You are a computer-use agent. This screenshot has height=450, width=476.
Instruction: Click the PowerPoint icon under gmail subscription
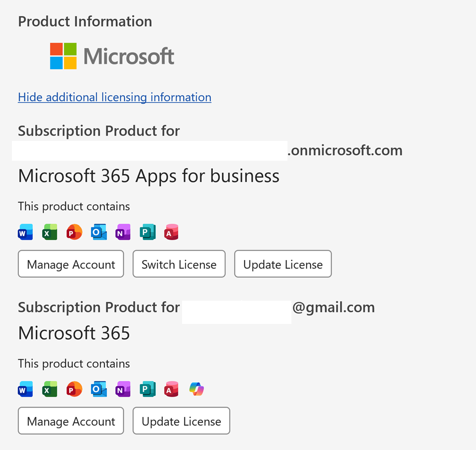(x=74, y=389)
